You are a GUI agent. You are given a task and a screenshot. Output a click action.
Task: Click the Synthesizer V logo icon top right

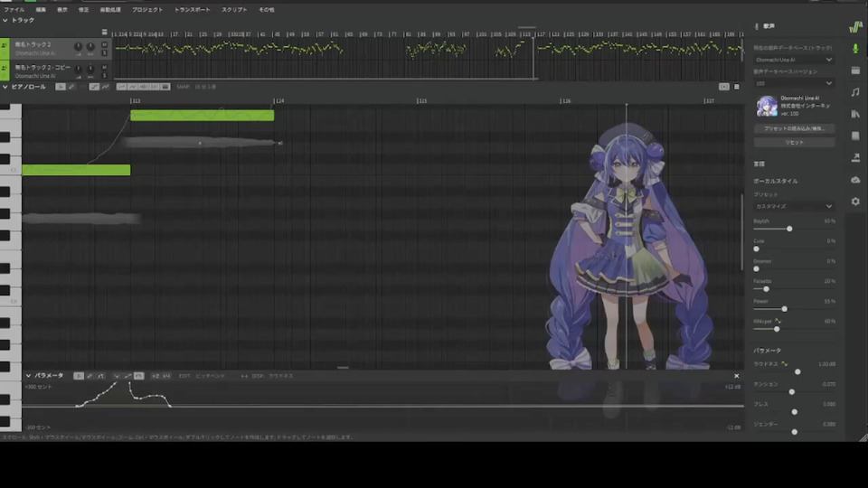[855, 26]
